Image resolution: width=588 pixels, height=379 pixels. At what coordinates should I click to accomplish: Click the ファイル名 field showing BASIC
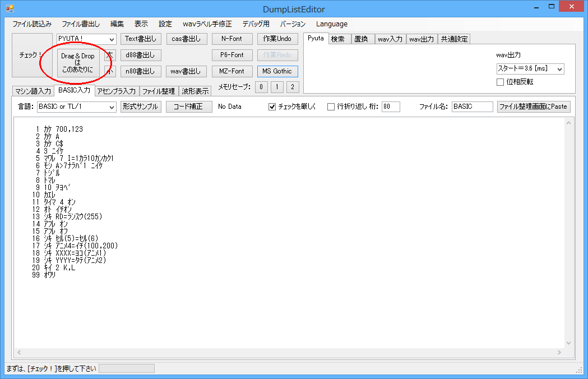coord(472,107)
